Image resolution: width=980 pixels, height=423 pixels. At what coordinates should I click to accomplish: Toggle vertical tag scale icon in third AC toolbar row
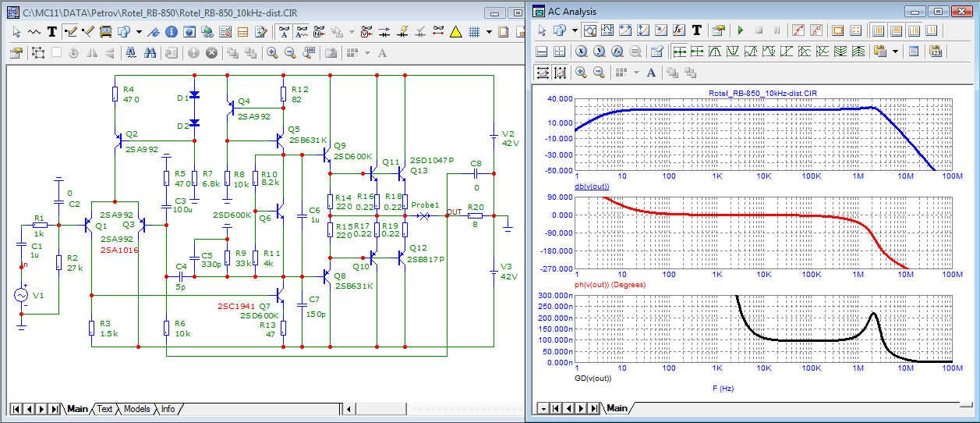click(561, 72)
